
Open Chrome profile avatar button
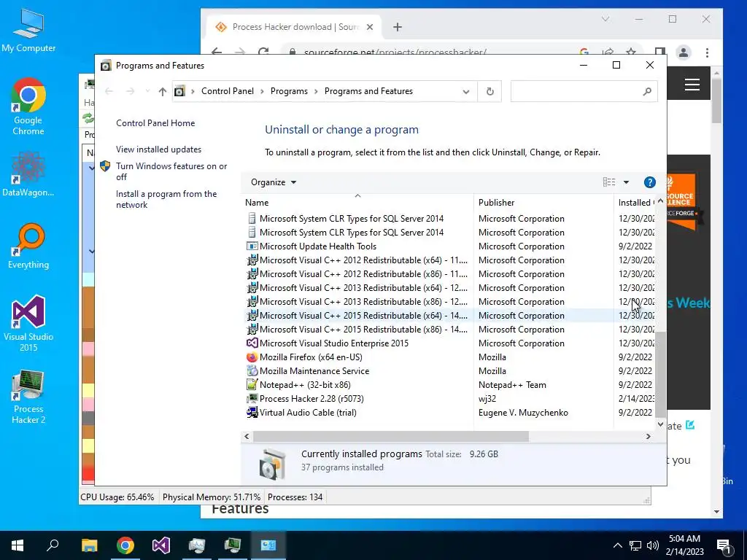point(683,52)
